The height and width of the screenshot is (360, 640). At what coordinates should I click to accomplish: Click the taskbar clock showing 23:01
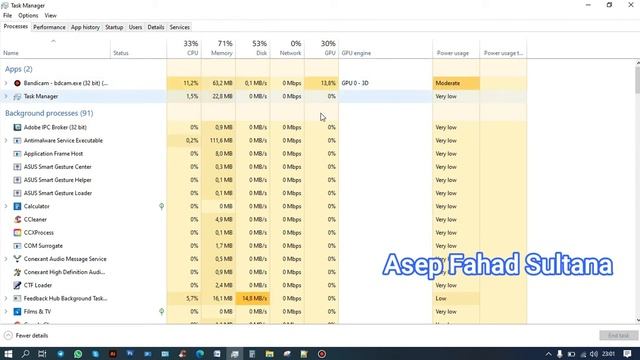[x=608, y=354]
